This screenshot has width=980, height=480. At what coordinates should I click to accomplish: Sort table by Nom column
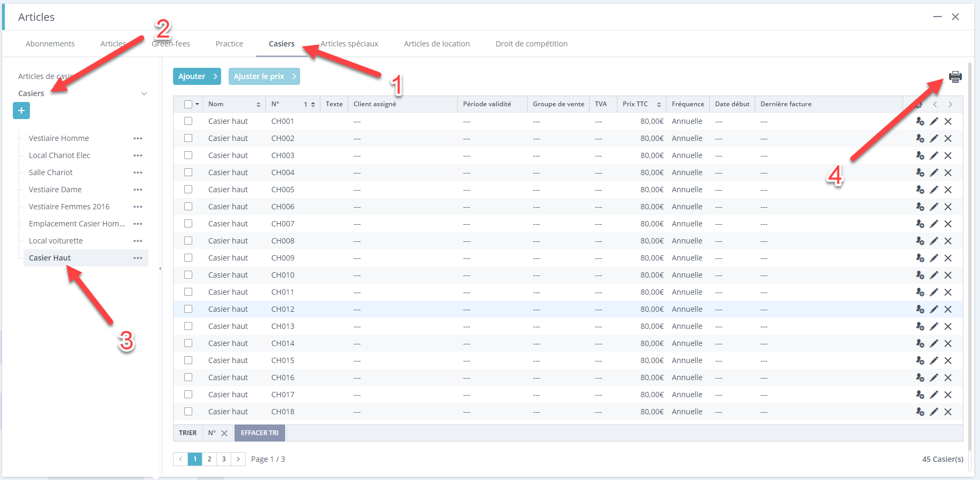click(258, 105)
